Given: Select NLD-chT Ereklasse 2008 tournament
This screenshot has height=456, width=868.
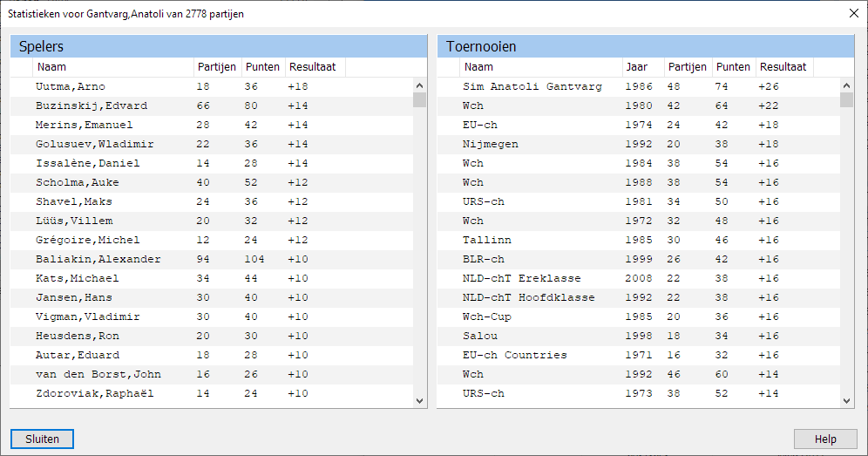Looking at the screenshot, I should [639, 278].
